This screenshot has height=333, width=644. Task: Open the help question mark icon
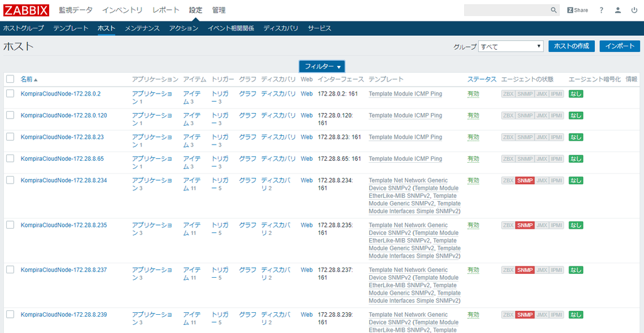(x=601, y=10)
